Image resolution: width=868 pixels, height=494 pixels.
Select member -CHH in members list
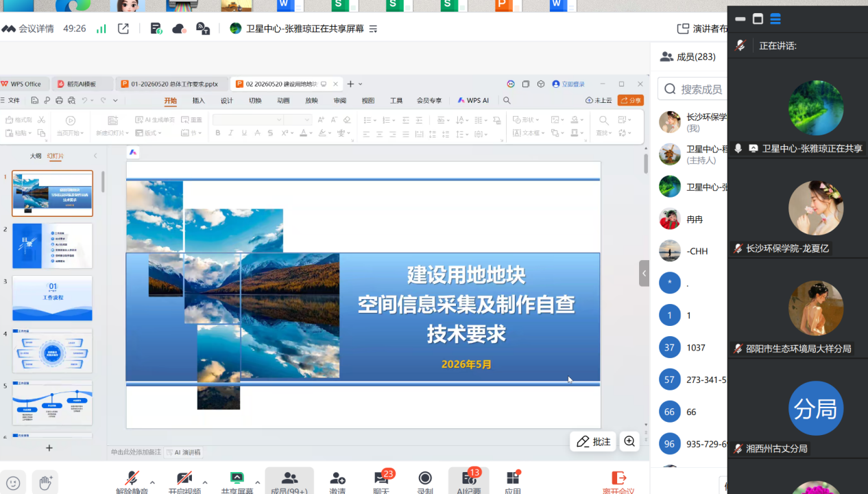692,251
